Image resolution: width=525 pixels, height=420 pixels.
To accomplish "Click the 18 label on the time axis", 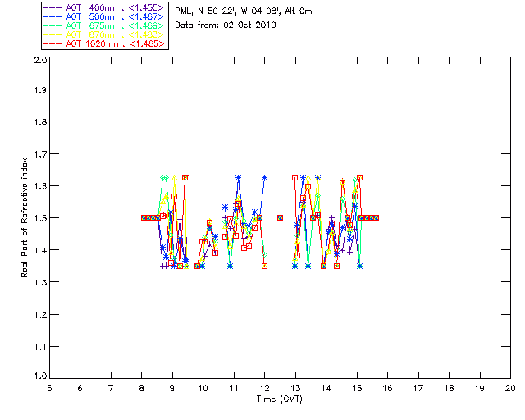I will (449, 388).
